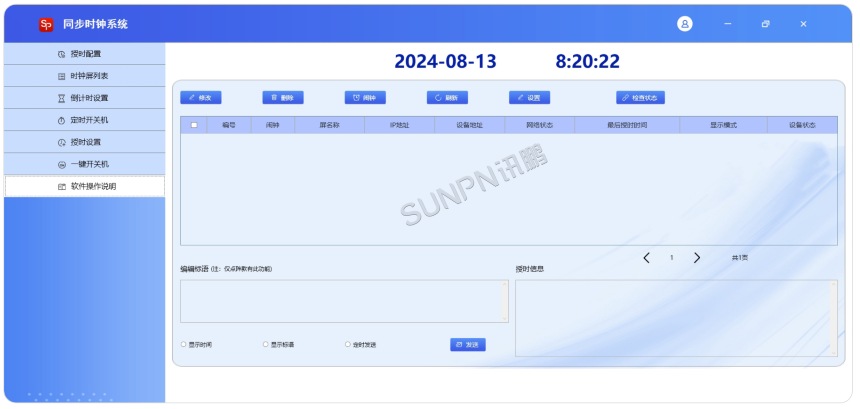Go to the previous page with left chevron
Viewport: 860px width, 409px height.
tap(646, 258)
